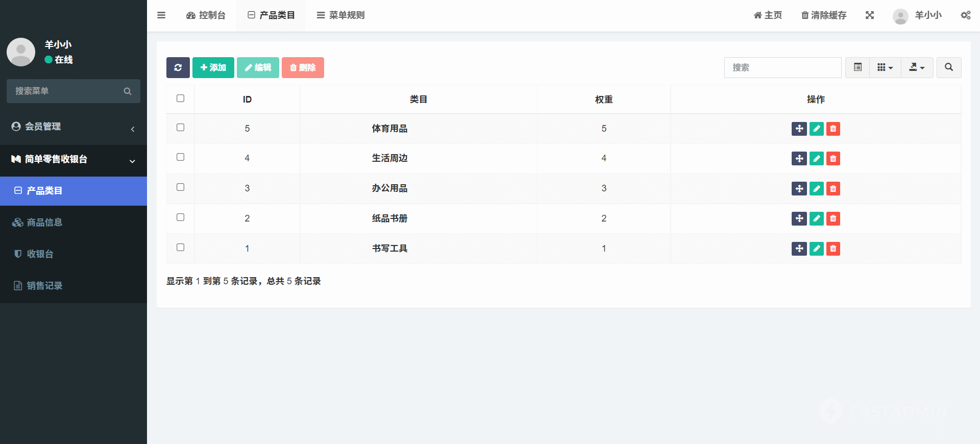The height and width of the screenshot is (444, 980).
Task: Open the fullscreen toggle icon
Action: [x=870, y=15]
